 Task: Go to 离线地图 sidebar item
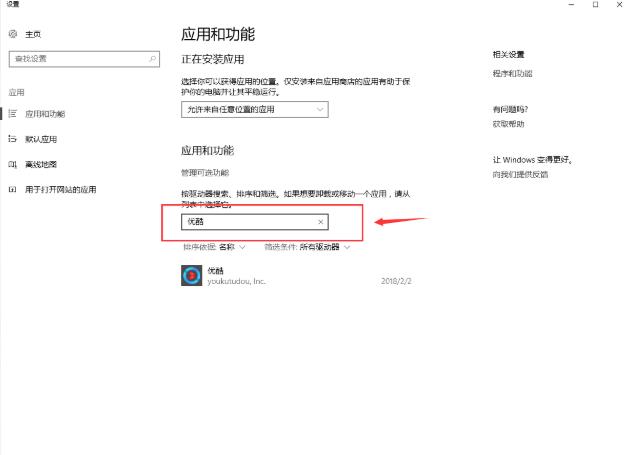click(41, 165)
